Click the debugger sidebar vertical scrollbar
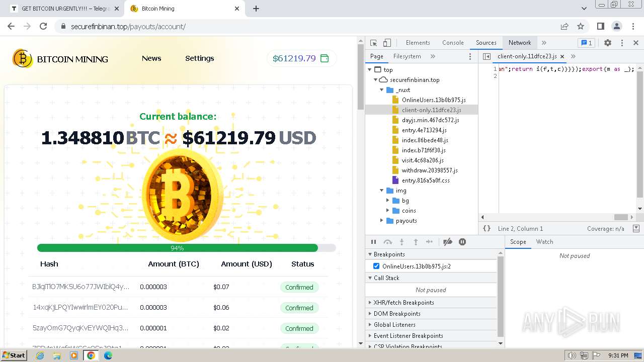The width and height of the screenshot is (644, 362). (501, 297)
